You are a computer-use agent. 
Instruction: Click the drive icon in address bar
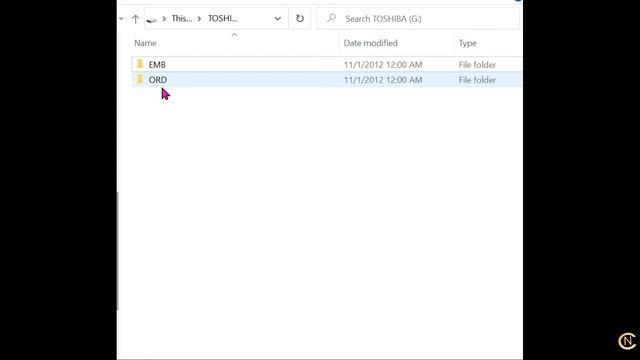pos(151,19)
